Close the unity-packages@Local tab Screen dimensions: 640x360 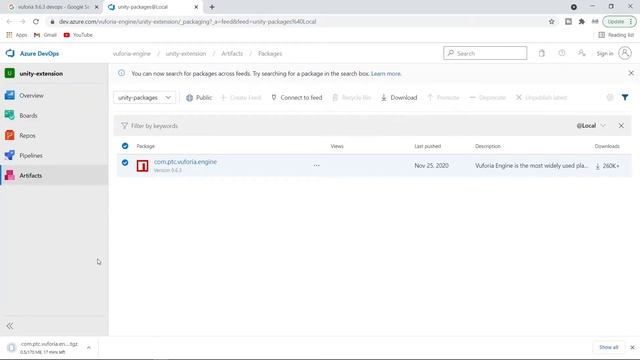[x=196, y=7]
